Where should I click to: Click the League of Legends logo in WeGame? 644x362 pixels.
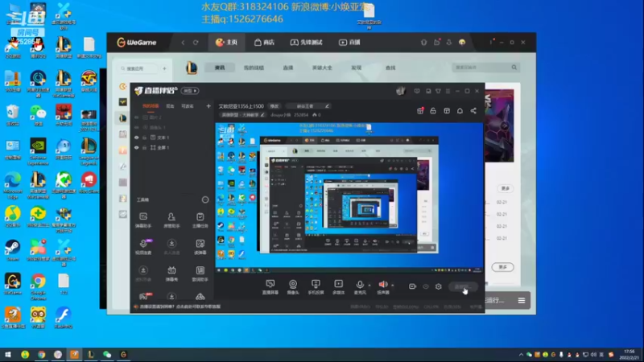(x=192, y=68)
